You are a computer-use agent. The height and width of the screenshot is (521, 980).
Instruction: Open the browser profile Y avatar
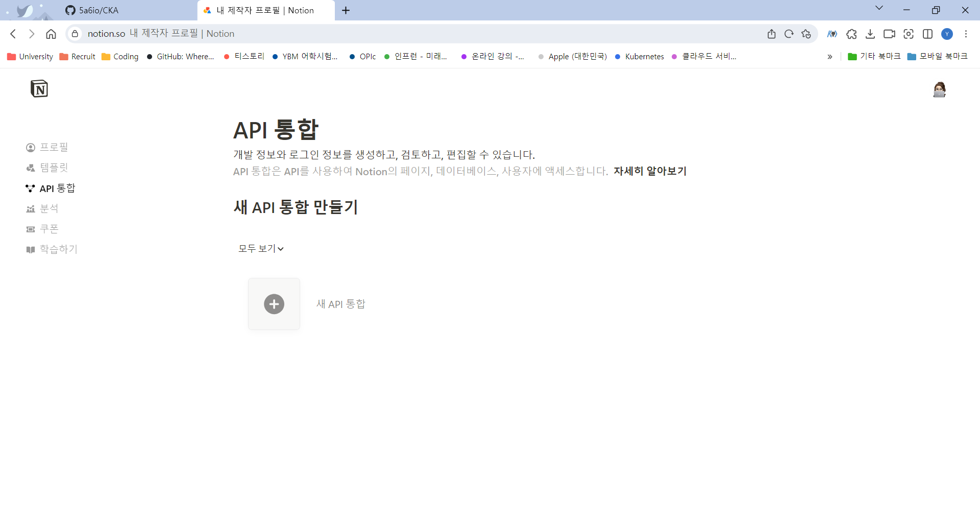coord(947,34)
